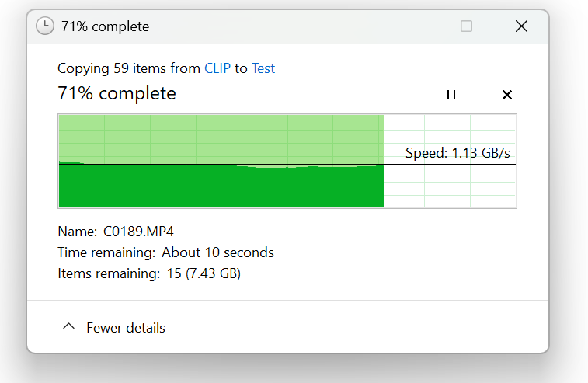The height and width of the screenshot is (383, 588).
Task: Click the title bar text 71% complete
Action: pos(105,26)
